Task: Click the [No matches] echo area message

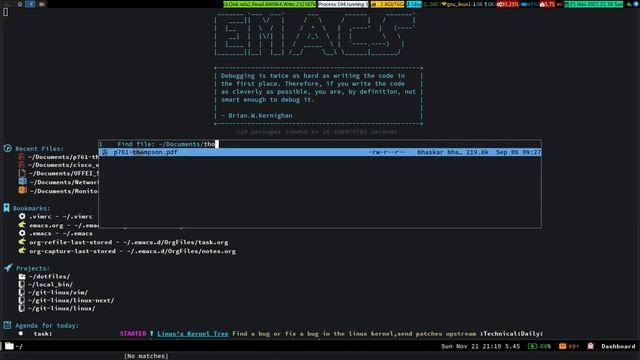Action: 146,356
